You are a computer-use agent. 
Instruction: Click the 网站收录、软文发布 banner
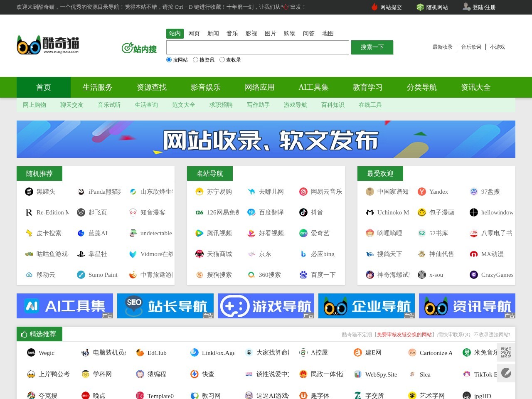pos(266,139)
